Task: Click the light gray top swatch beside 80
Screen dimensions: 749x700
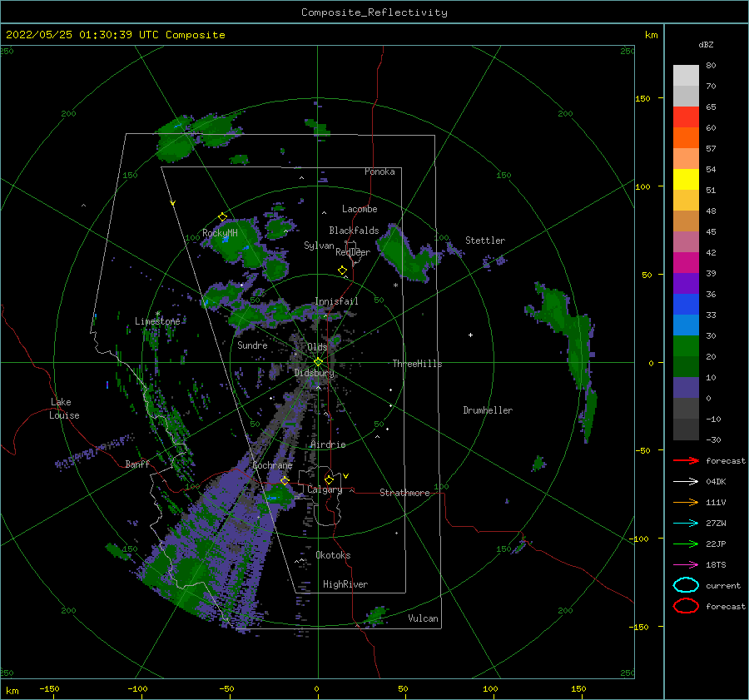Action: click(686, 75)
